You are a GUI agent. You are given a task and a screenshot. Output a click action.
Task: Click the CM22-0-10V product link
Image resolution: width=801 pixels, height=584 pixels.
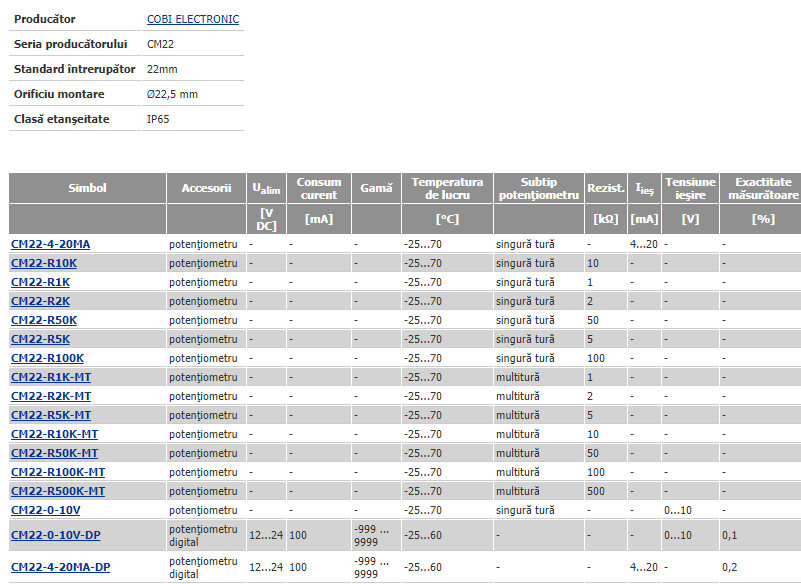(44, 510)
